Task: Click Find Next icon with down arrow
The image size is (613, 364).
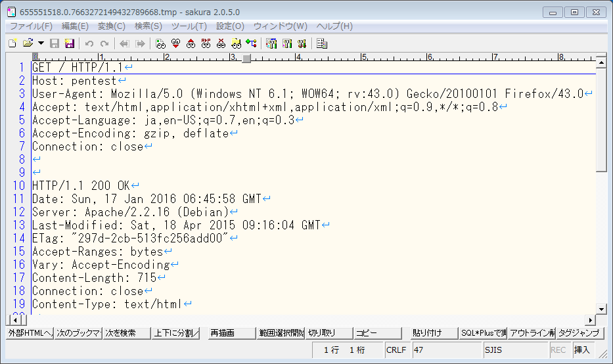Action: coord(175,43)
